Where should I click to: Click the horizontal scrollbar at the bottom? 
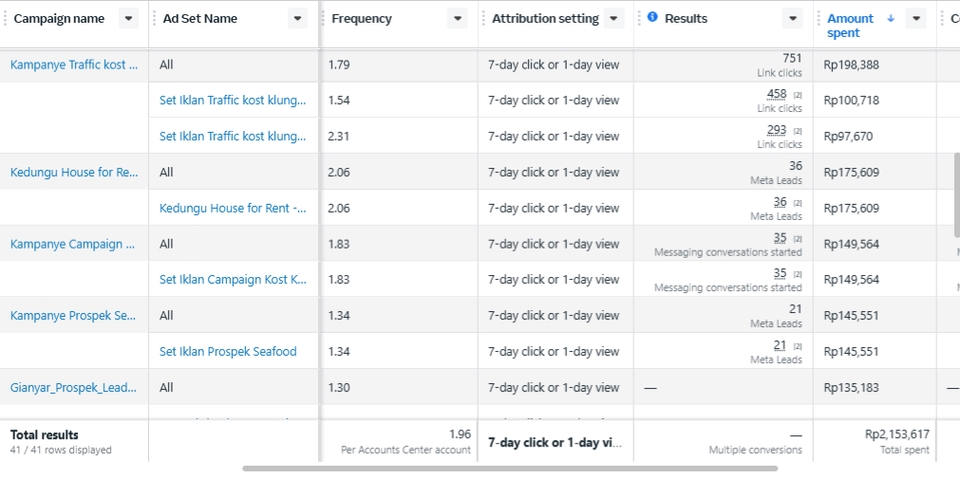(x=510, y=468)
